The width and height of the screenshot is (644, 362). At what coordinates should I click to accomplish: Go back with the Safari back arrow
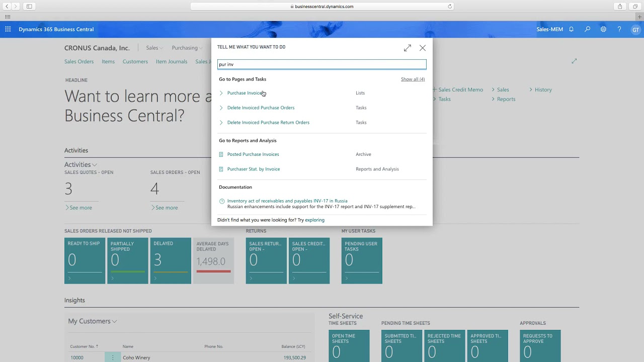tap(7, 6)
